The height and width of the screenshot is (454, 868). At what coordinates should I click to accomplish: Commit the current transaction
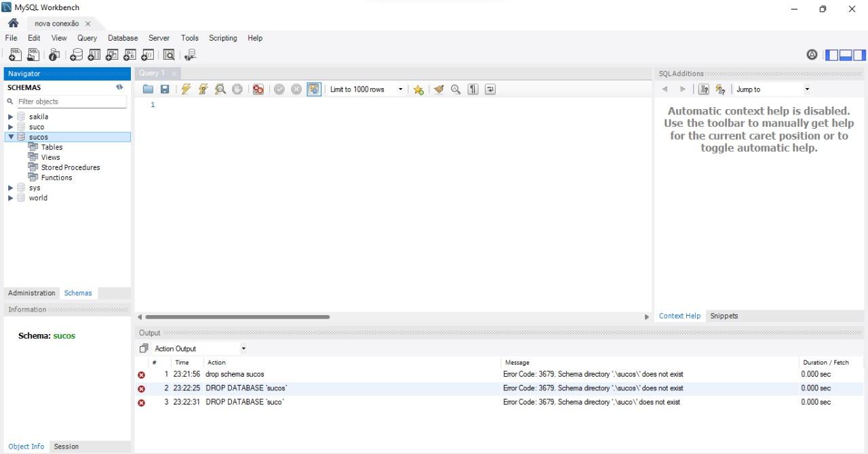pyautogui.click(x=279, y=89)
